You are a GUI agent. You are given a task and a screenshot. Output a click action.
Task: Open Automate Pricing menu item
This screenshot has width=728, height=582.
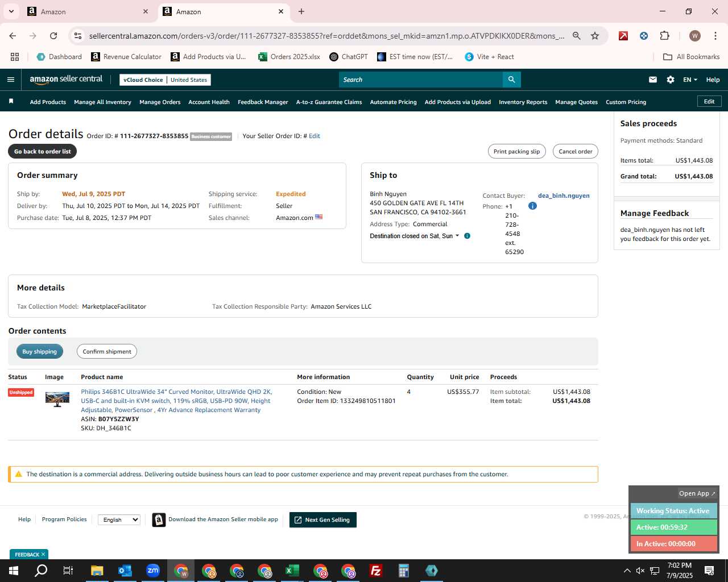tap(393, 102)
